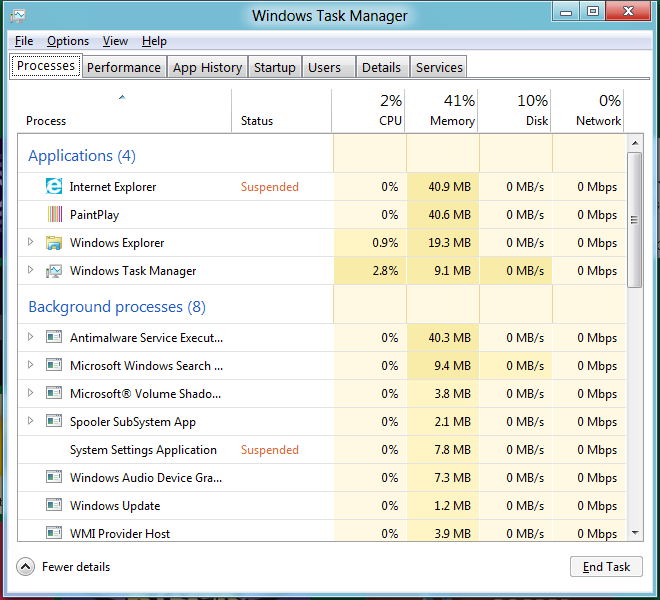This screenshot has height=600, width=660.
Task: Click System Settings Application's Suspended status
Action: [x=269, y=450]
